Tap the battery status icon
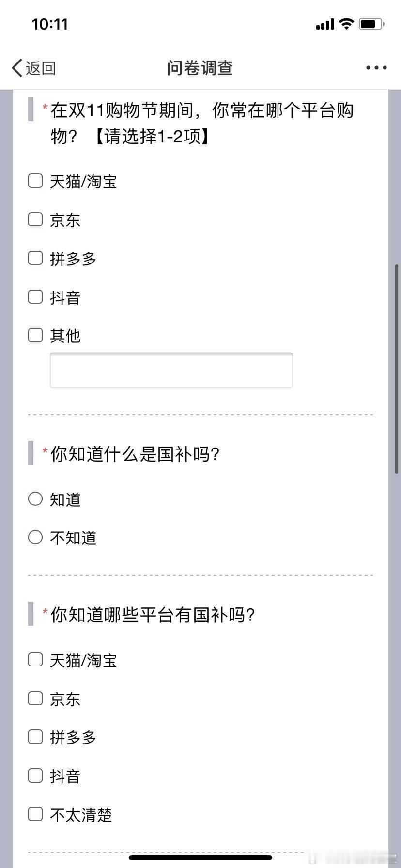The height and width of the screenshot is (868, 401). coord(371,24)
